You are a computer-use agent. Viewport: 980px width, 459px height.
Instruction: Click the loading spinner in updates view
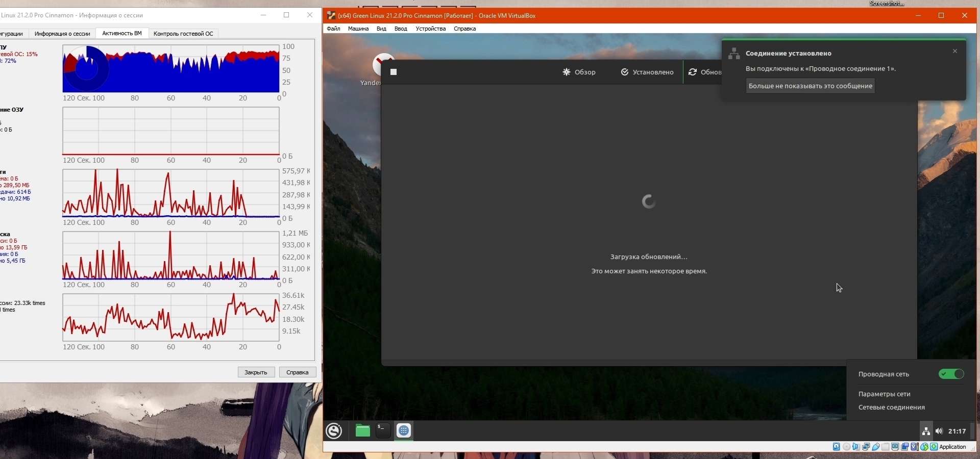pyautogui.click(x=649, y=201)
